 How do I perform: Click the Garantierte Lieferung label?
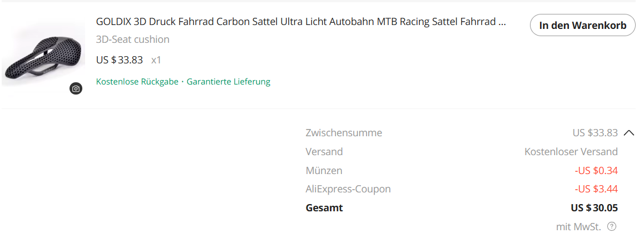click(x=229, y=82)
